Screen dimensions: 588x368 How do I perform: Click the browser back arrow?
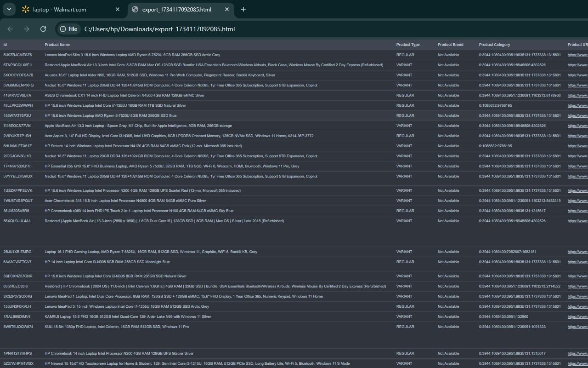click(x=10, y=29)
